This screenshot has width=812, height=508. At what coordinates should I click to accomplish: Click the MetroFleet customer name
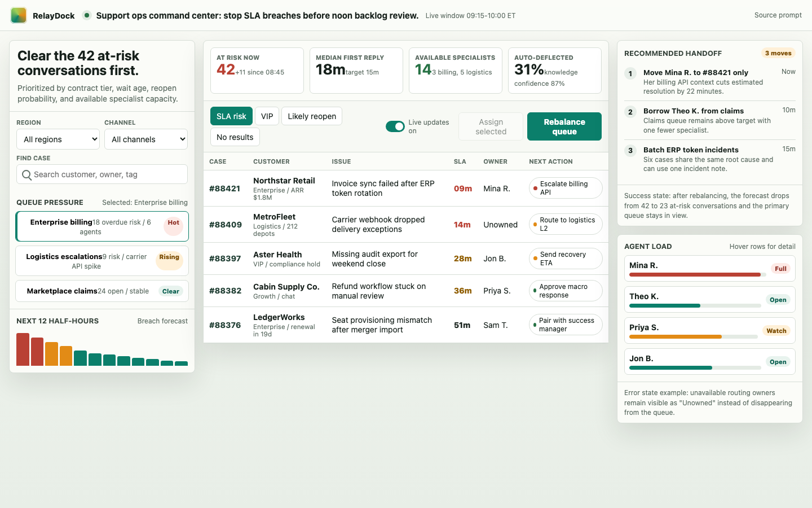(275, 217)
